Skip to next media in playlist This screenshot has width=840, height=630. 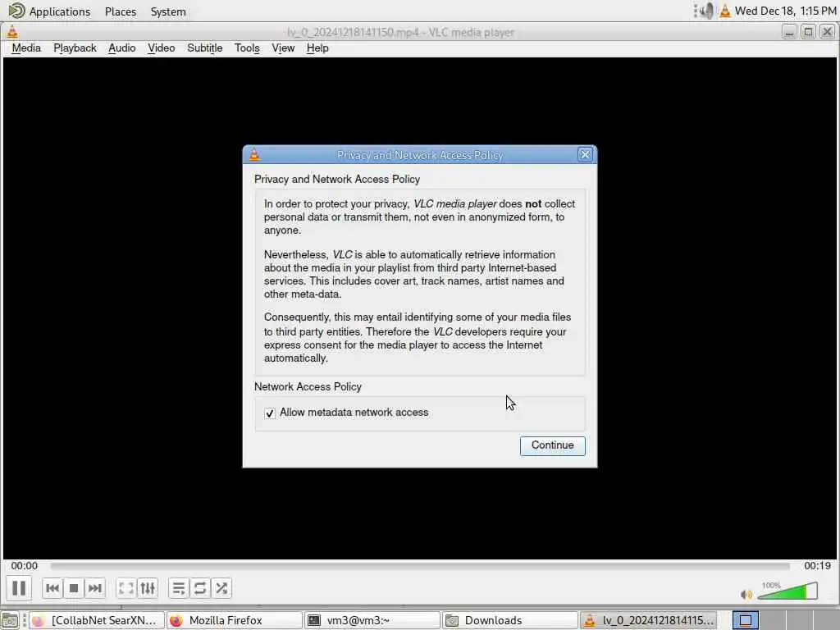[x=95, y=588]
